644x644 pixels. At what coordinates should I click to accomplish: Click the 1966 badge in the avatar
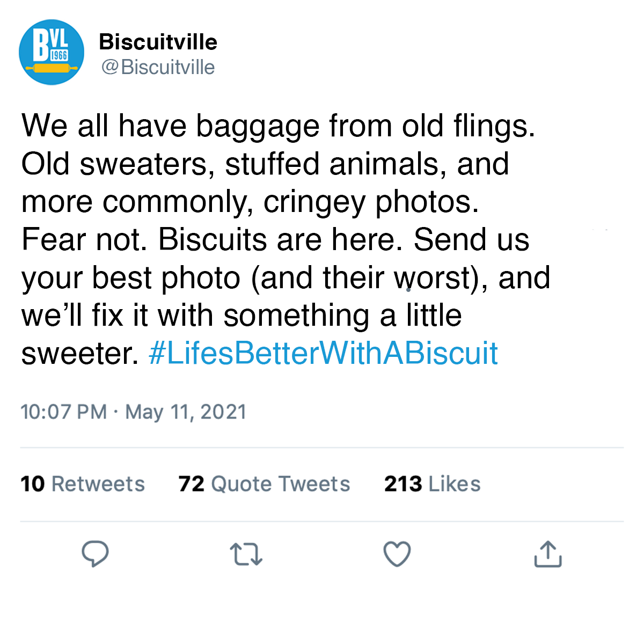tap(59, 55)
